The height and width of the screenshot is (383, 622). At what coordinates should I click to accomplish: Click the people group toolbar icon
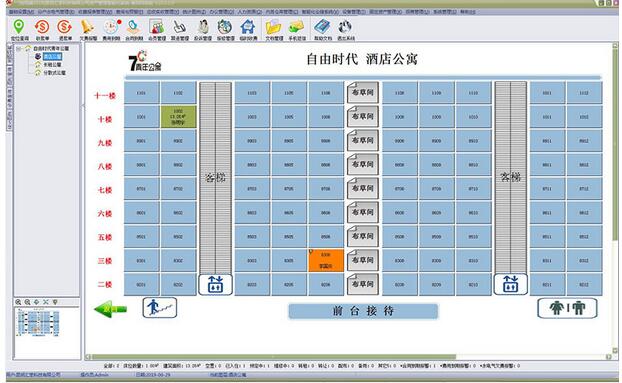(x=157, y=27)
